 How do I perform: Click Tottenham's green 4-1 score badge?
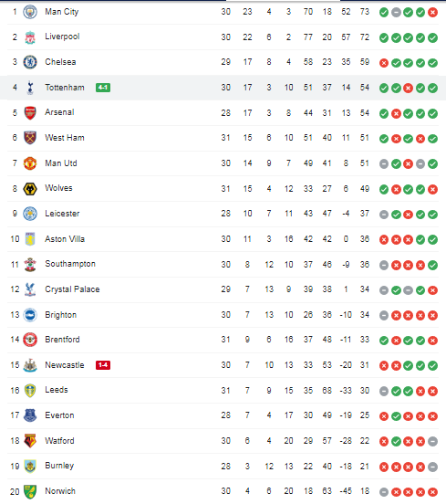[103, 88]
